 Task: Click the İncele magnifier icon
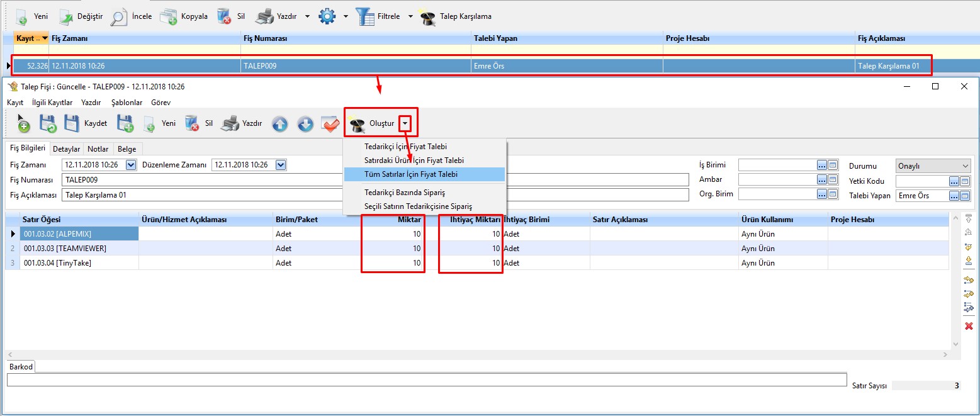coord(118,17)
